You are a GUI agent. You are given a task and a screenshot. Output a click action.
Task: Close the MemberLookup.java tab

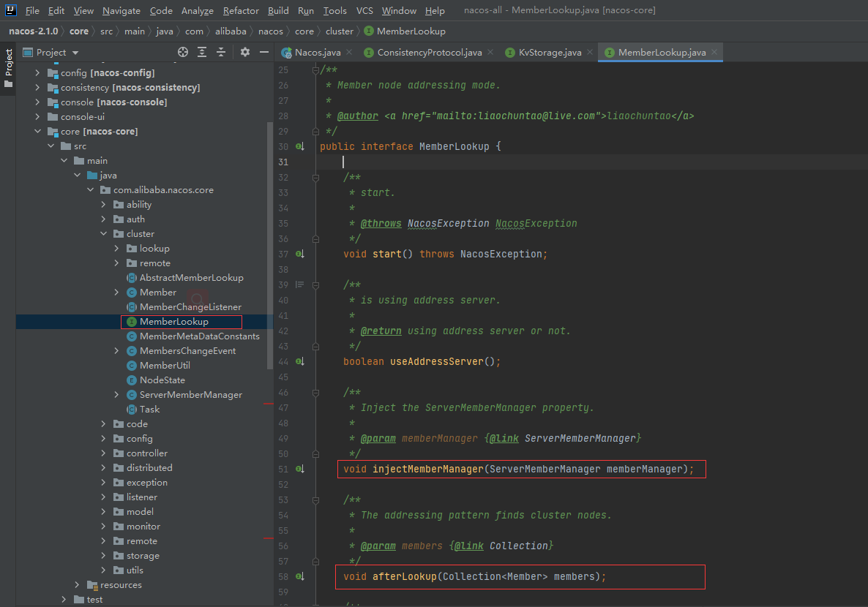[714, 52]
